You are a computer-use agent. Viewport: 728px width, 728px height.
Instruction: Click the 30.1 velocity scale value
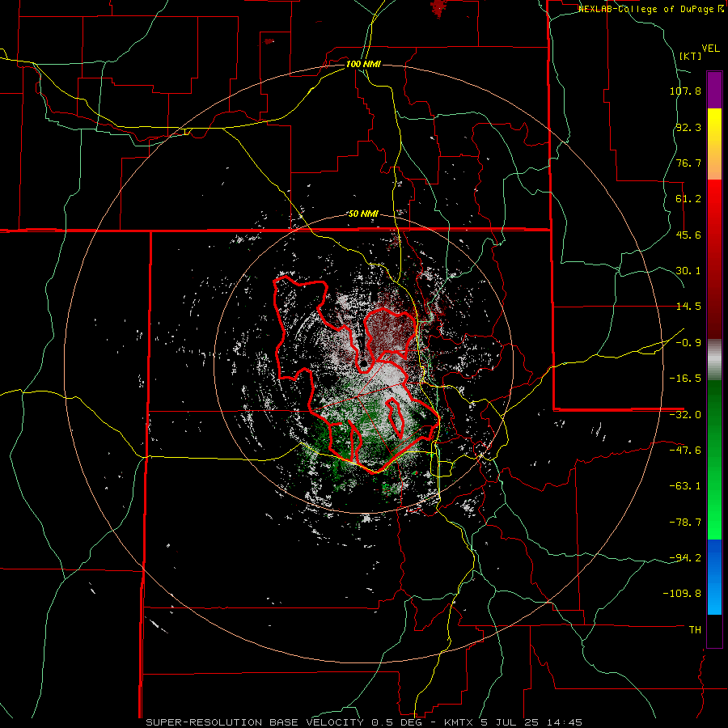pos(688,271)
